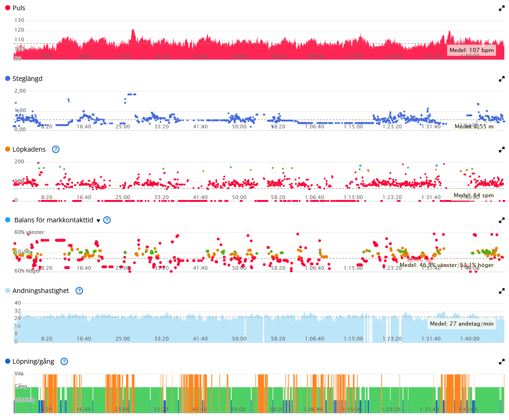Click the 'Medel: 0,55 m' average label

[474, 126]
